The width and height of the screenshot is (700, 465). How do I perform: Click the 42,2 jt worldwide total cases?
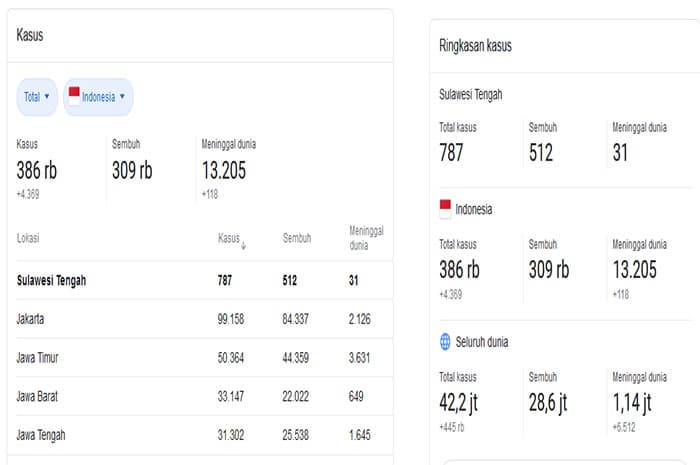click(x=458, y=403)
